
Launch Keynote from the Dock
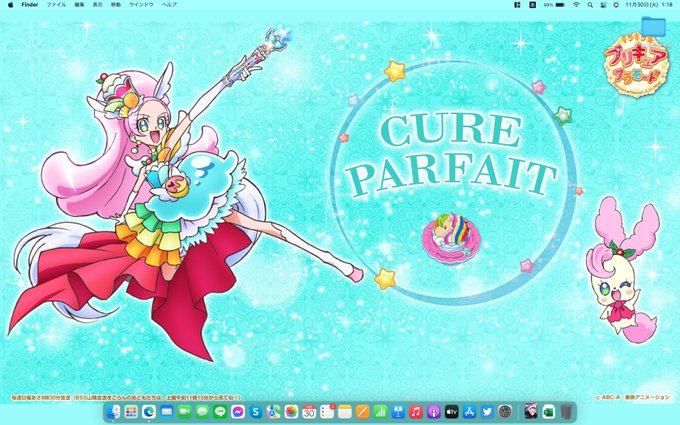(398, 412)
